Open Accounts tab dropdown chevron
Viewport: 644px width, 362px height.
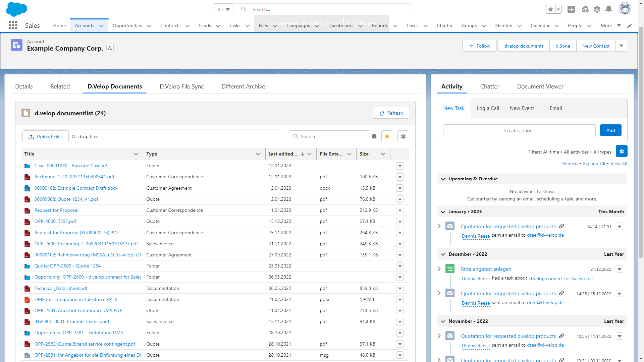pyautogui.click(x=101, y=26)
